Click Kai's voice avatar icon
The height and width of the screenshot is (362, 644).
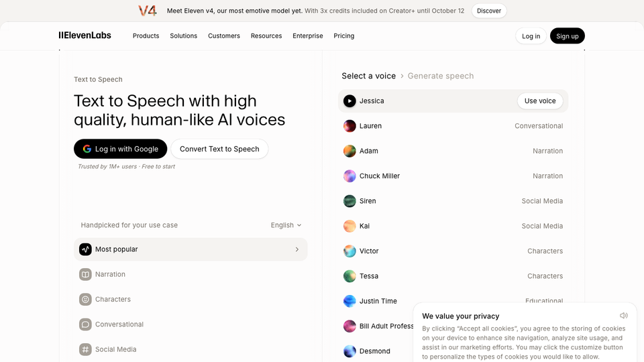[x=350, y=226]
